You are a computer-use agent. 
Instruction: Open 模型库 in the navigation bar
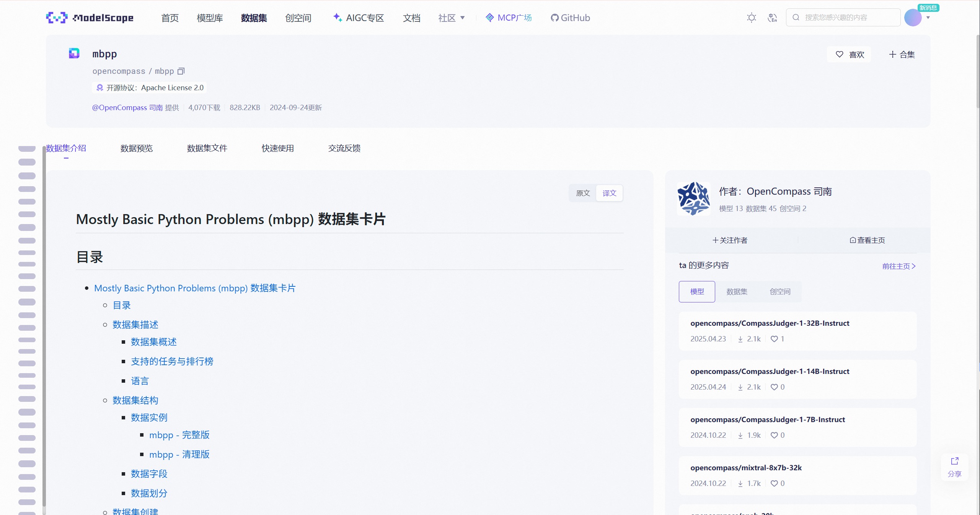[210, 18]
